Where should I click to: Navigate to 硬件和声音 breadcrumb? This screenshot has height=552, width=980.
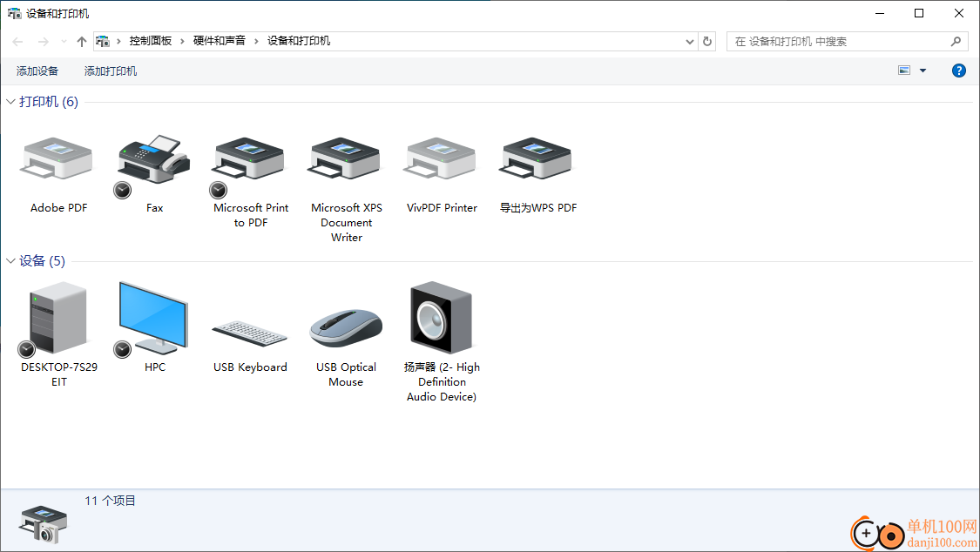[x=220, y=41]
